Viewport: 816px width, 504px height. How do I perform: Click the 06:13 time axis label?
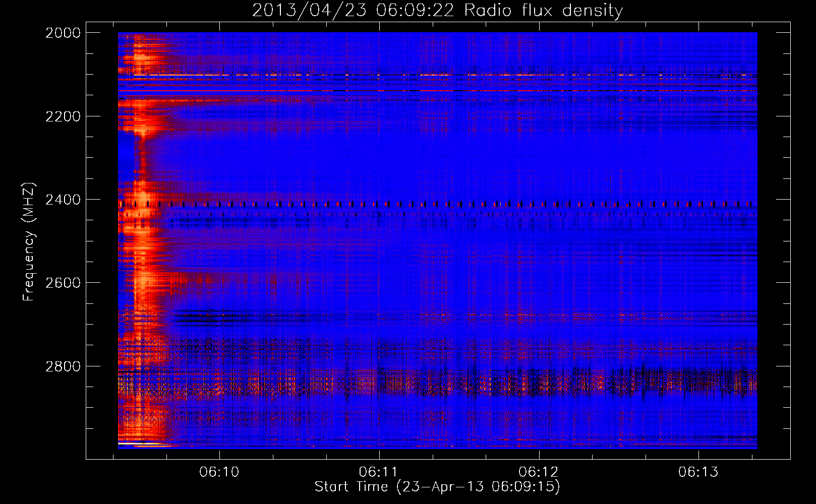(698, 472)
